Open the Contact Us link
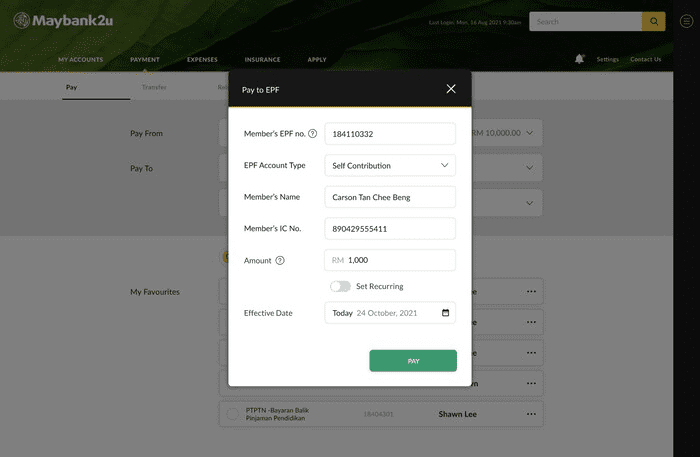 [x=645, y=59]
